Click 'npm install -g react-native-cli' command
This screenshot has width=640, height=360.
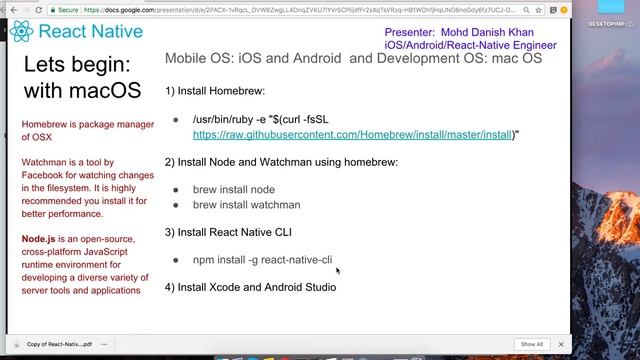(262, 260)
